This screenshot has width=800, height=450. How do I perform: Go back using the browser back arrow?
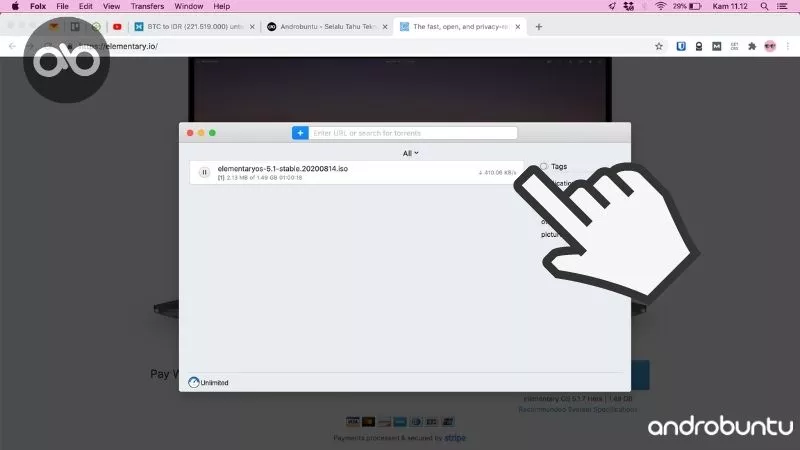[x=12, y=46]
